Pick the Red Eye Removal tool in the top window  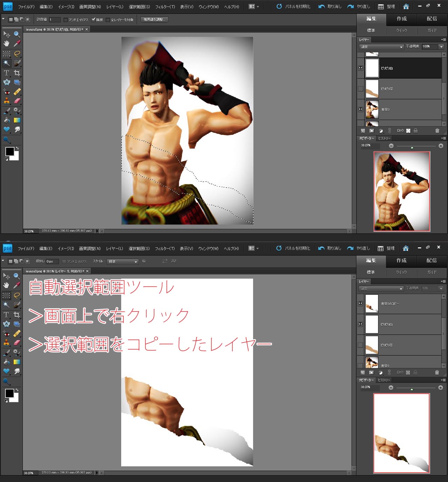point(7,92)
